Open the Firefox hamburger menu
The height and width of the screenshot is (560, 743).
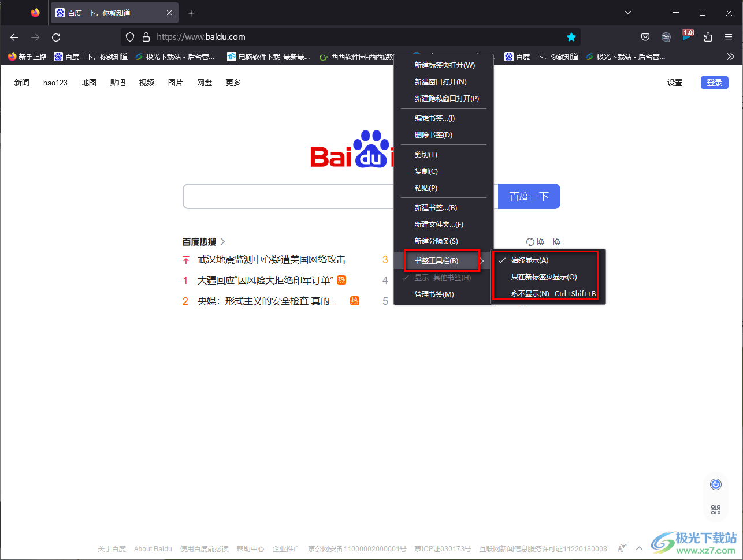[729, 37]
